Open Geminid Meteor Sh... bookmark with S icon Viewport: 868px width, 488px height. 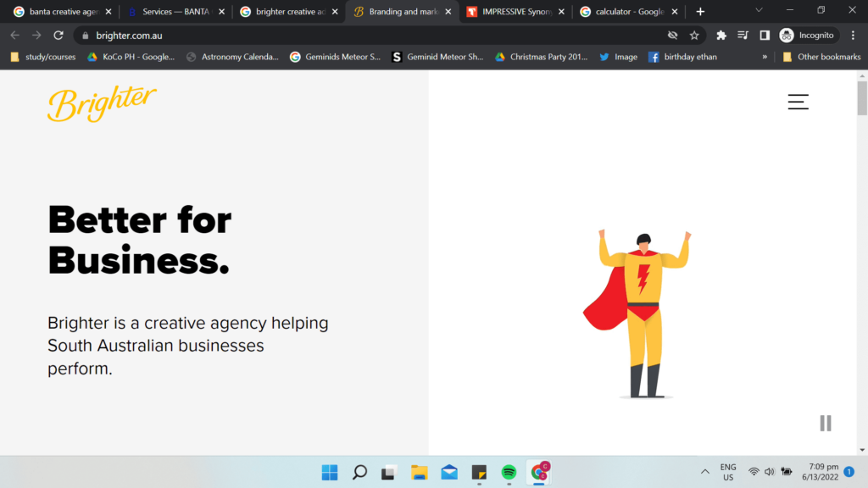[x=438, y=57]
